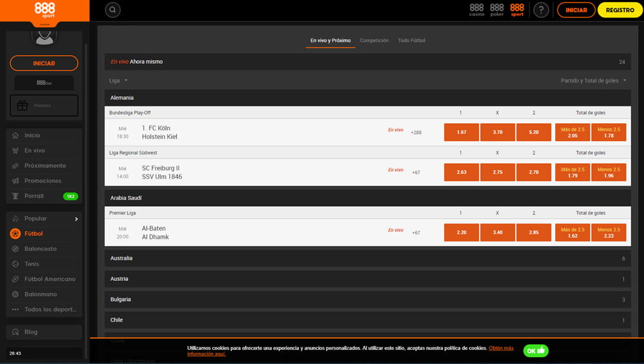Click the Popular flame icon
This screenshot has height=364, width=644.
pos(15,218)
